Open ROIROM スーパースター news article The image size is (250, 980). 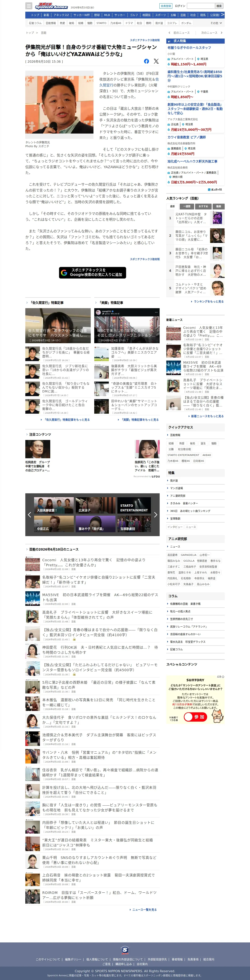pos(92,897)
